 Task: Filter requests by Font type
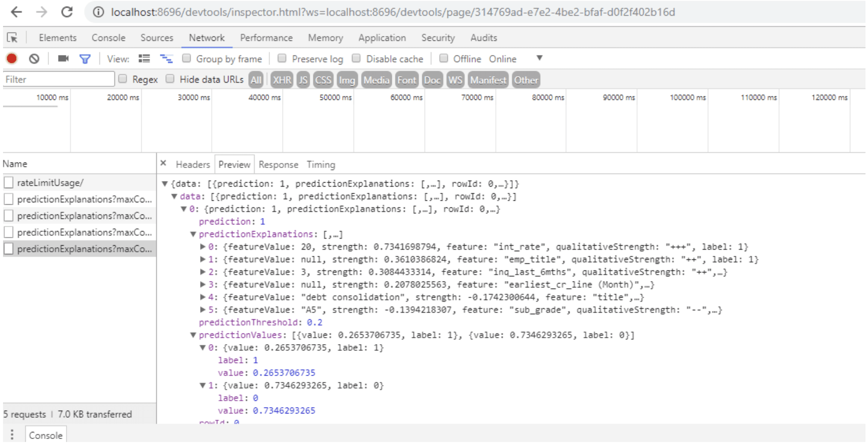407,80
